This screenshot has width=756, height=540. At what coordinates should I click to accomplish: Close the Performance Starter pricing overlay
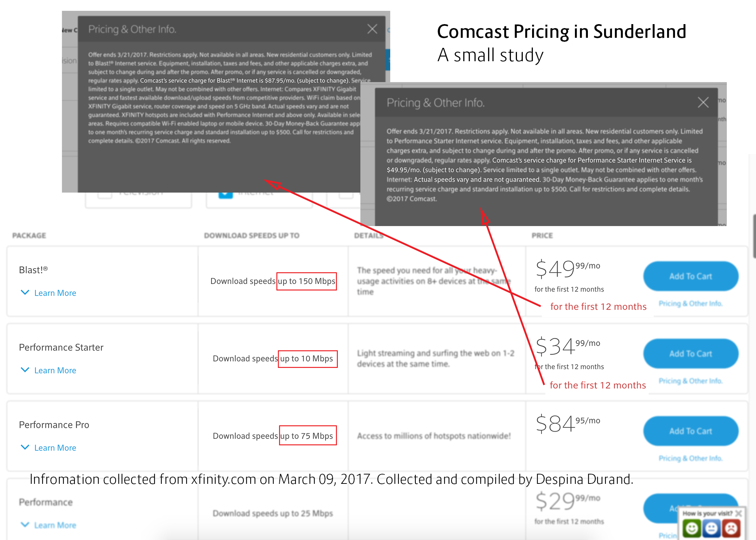tap(703, 103)
